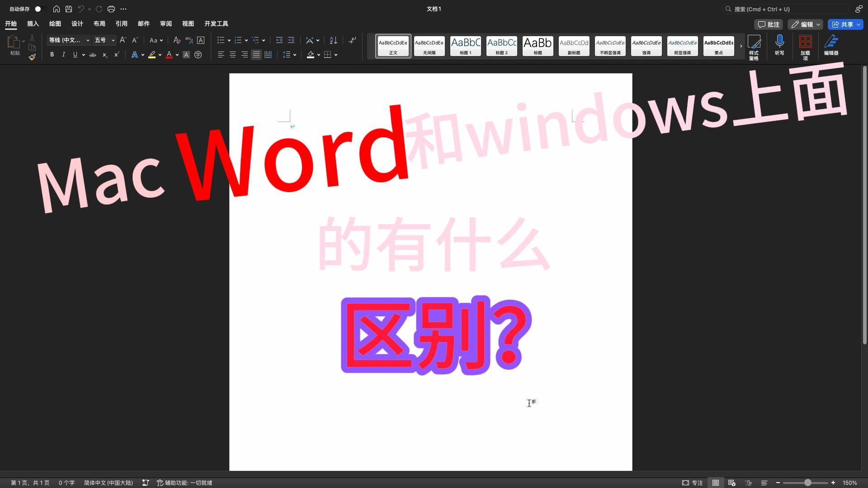Click the Format Painter brush icon

point(32,57)
